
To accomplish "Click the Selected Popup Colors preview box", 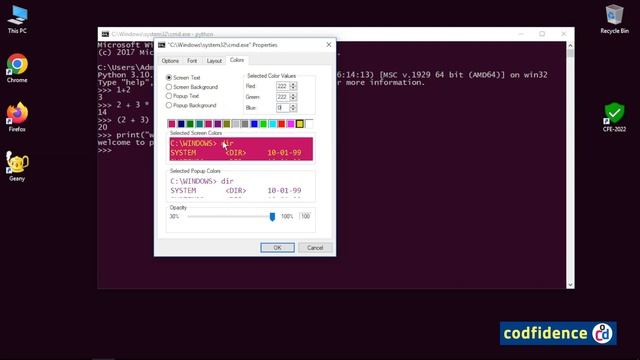I will [241, 186].
